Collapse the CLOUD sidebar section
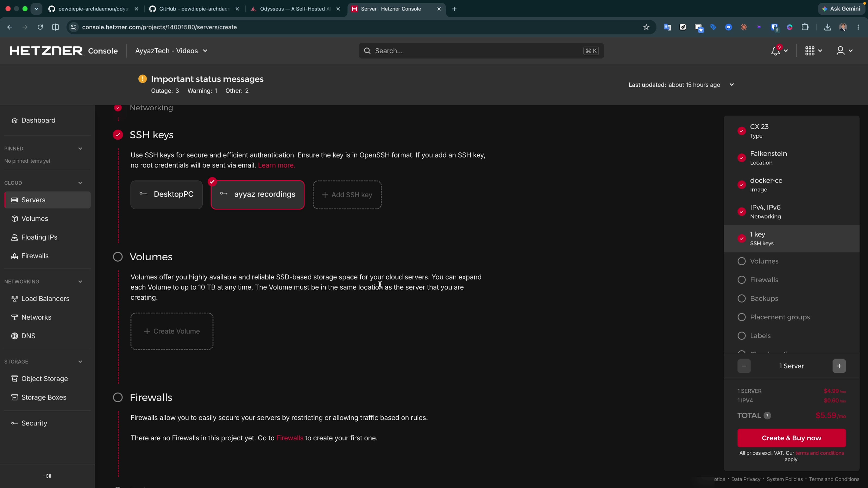The width and height of the screenshot is (868, 488). point(80,183)
